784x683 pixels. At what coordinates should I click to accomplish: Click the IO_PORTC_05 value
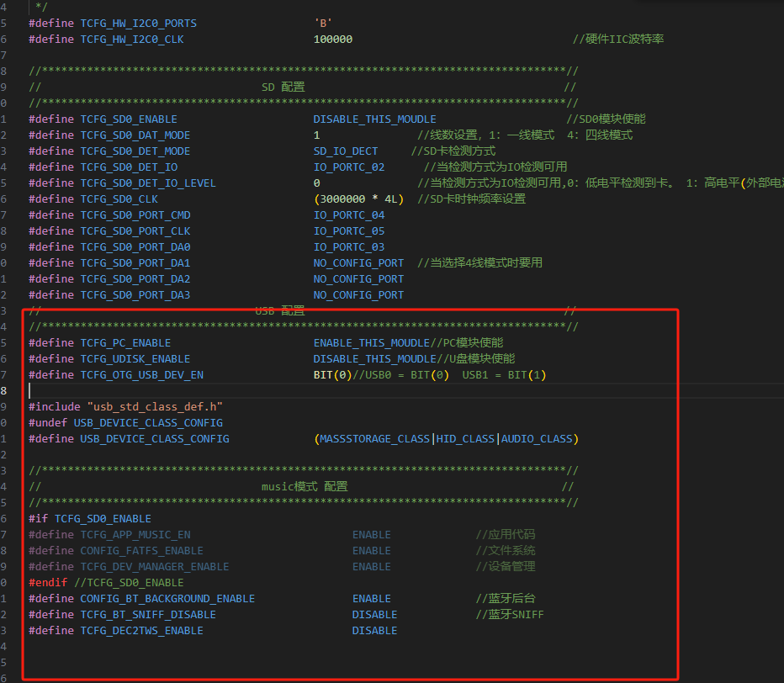click(x=349, y=231)
